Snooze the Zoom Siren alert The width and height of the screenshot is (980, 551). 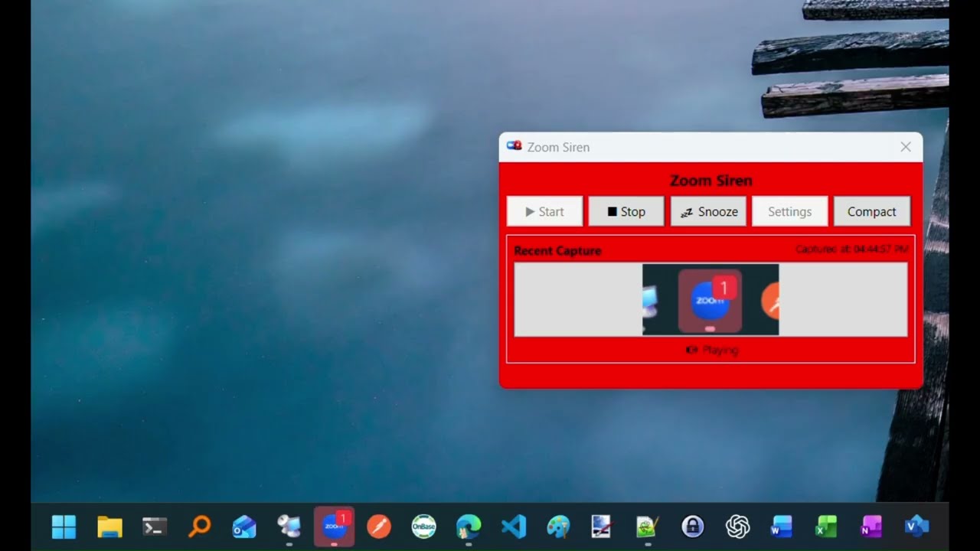pos(708,212)
